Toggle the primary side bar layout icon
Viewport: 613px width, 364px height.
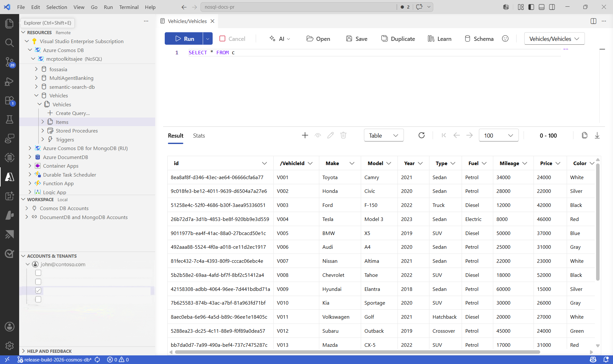tap(531, 7)
